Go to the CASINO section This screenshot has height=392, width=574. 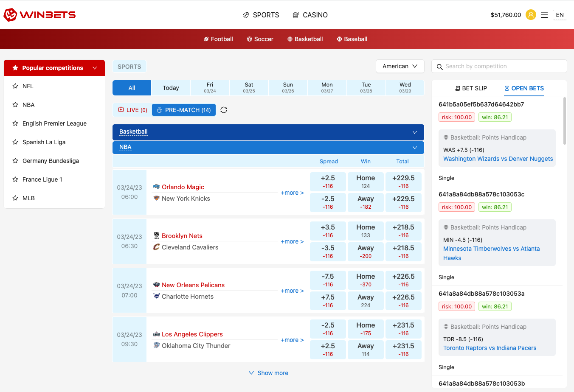click(x=310, y=15)
